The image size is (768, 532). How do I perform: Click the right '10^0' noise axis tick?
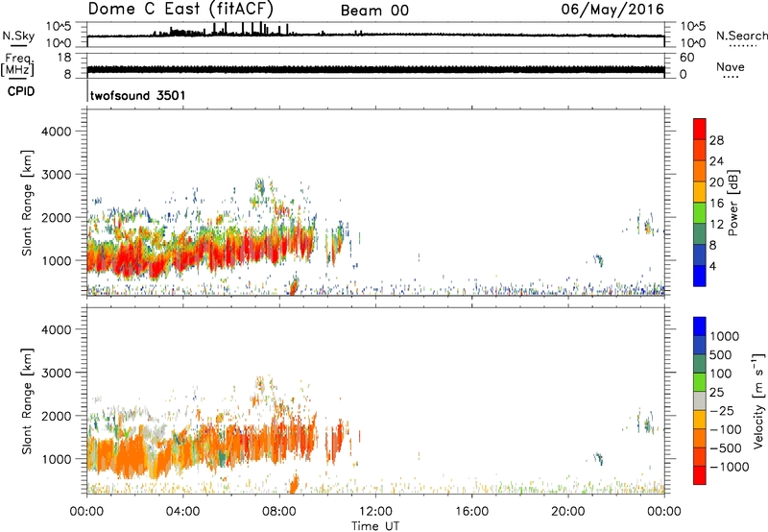[x=693, y=43]
